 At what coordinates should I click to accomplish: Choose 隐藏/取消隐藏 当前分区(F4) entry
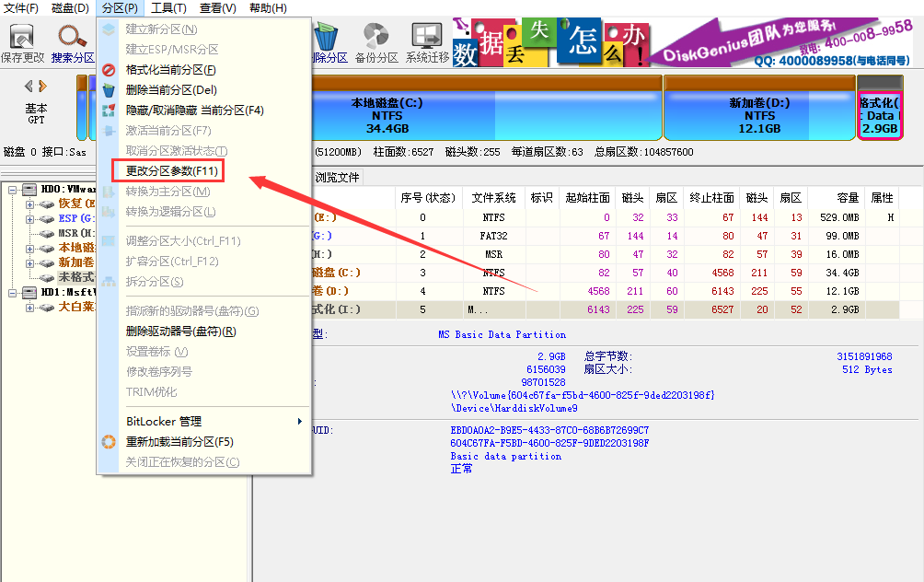coord(194,111)
